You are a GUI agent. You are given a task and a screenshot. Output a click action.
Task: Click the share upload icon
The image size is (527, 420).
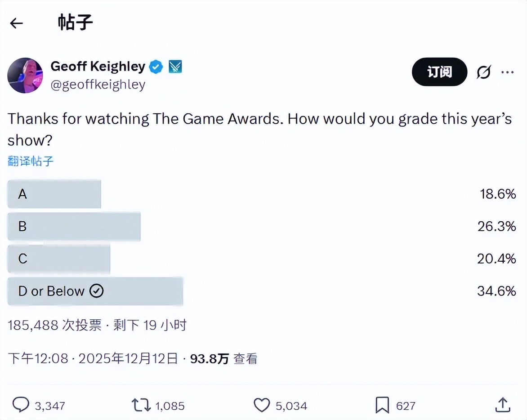(503, 405)
